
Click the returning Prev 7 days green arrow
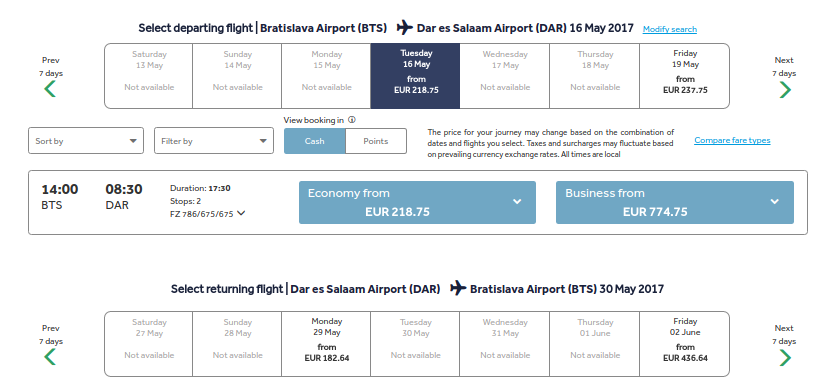pyautogui.click(x=50, y=357)
